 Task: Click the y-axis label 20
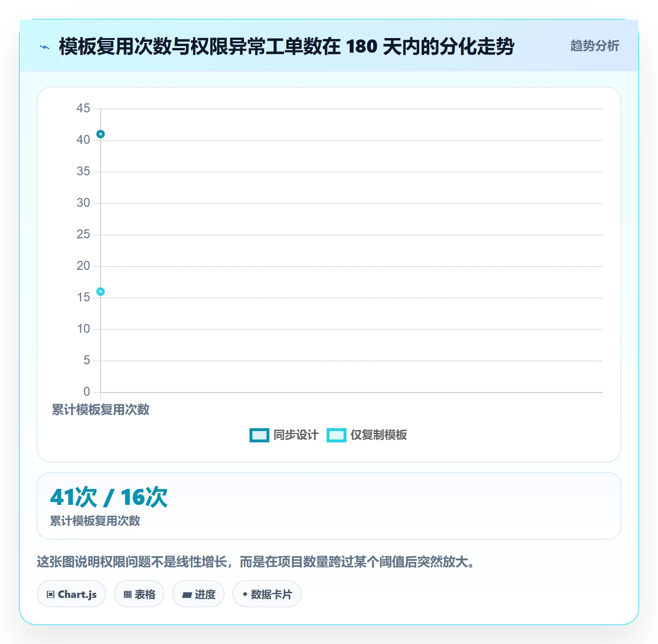coord(83,266)
